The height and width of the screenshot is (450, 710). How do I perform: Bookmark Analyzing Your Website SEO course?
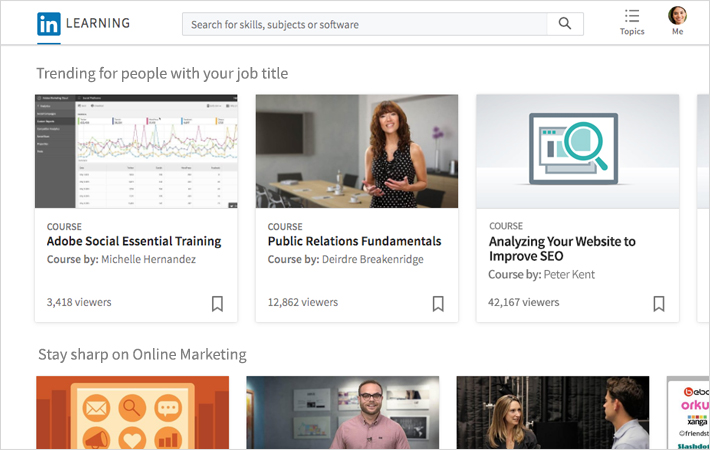[659, 303]
